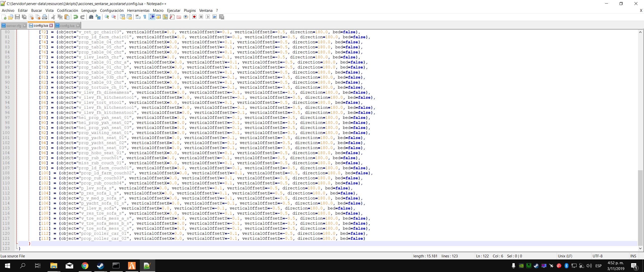
Task: Open the Function List icon
Action: coord(172,17)
